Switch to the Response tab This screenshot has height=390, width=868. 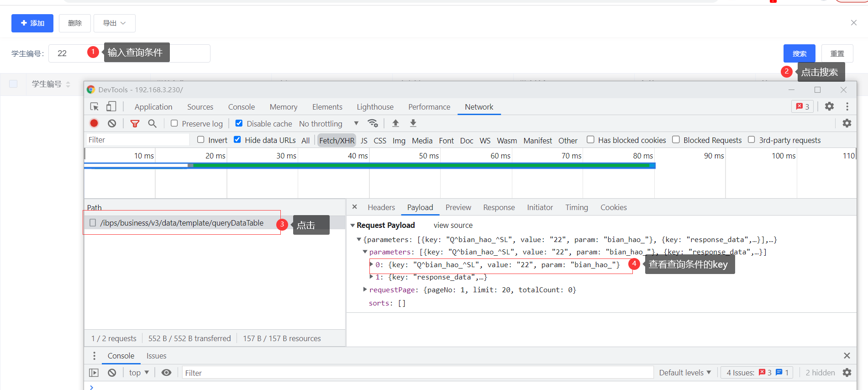[x=499, y=207]
